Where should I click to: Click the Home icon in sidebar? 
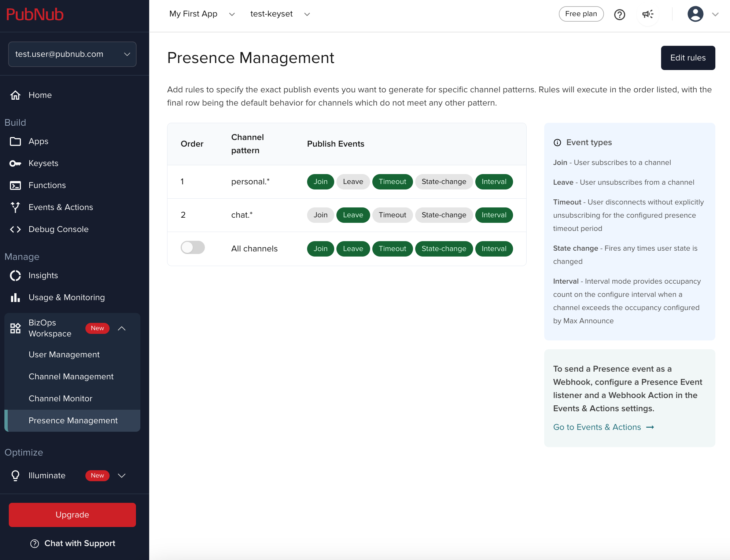15,95
